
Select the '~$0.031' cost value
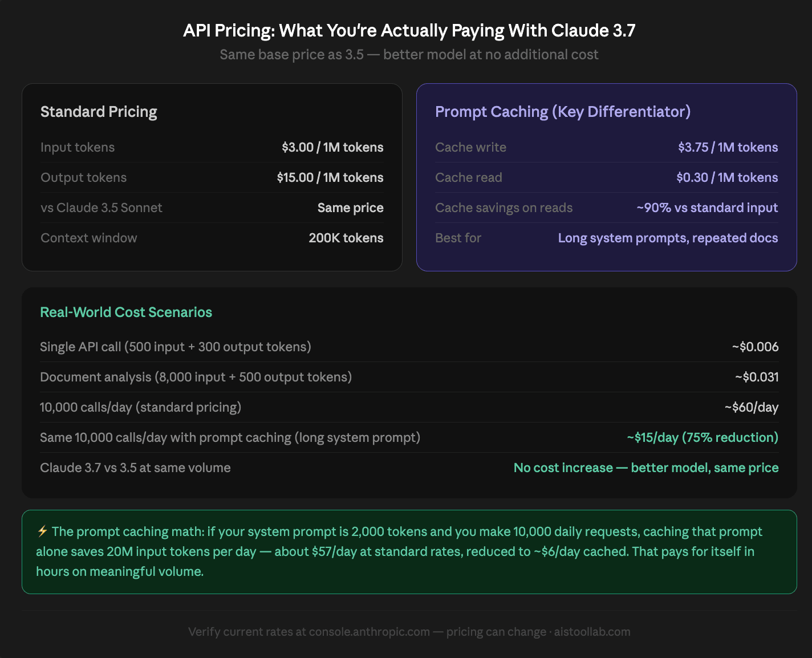pyautogui.click(x=757, y=377)
